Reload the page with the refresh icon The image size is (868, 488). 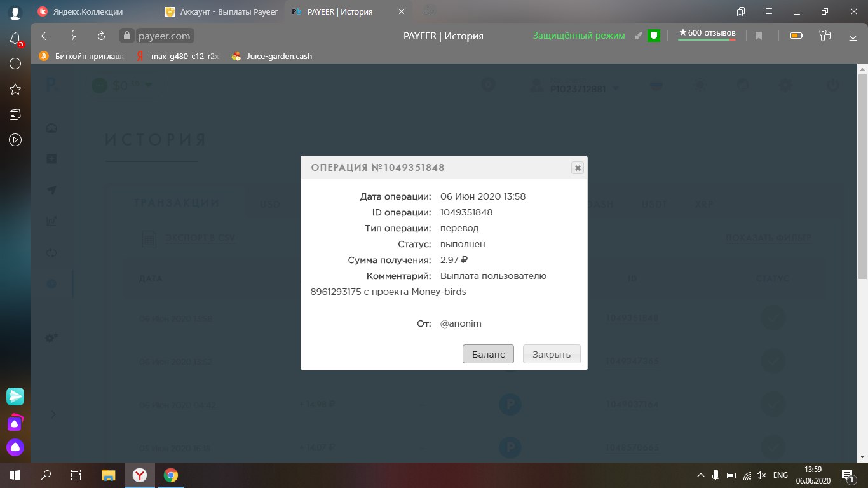(x=101, y=36)
